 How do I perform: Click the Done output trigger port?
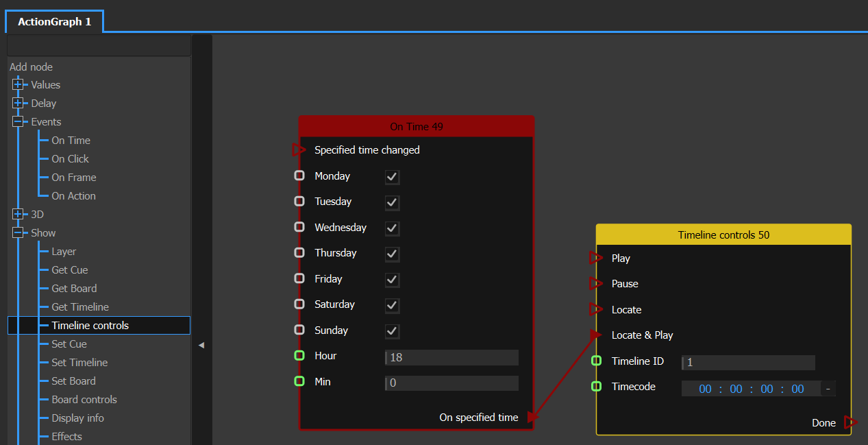pyautogui.click(x=850, y=422)
